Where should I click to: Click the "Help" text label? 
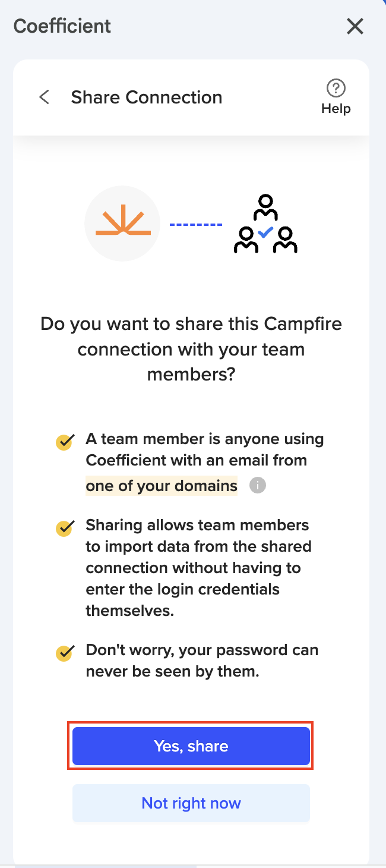coord(336,109)
